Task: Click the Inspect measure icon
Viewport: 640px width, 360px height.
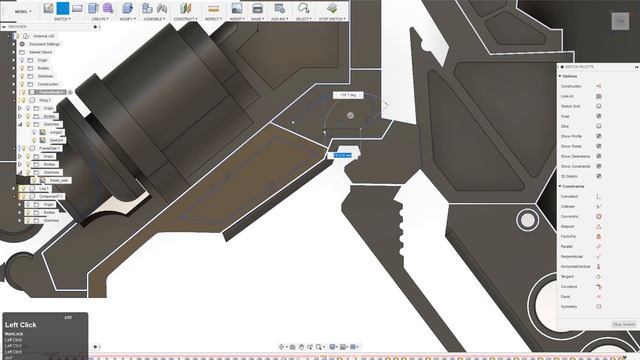Action: (213, 8)
